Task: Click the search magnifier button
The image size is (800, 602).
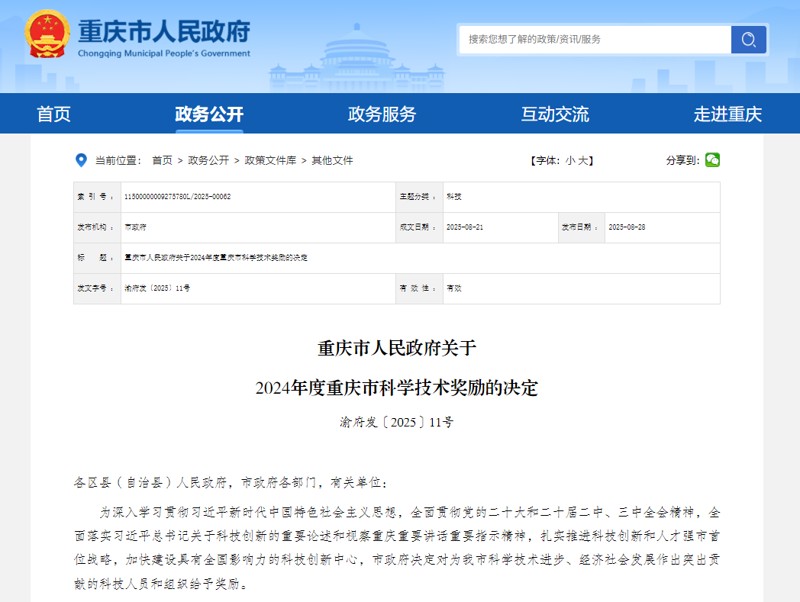Action: coord(747,39)
